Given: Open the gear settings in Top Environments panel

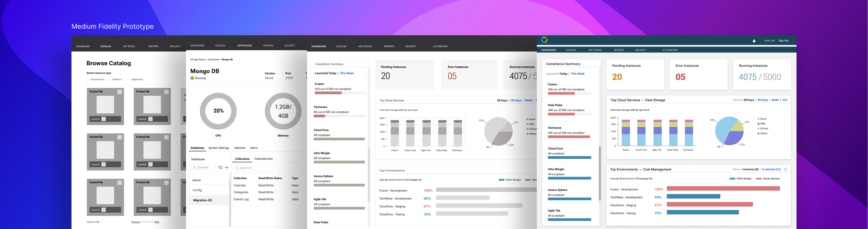Looking at the screenshot, I should point(785,169).
